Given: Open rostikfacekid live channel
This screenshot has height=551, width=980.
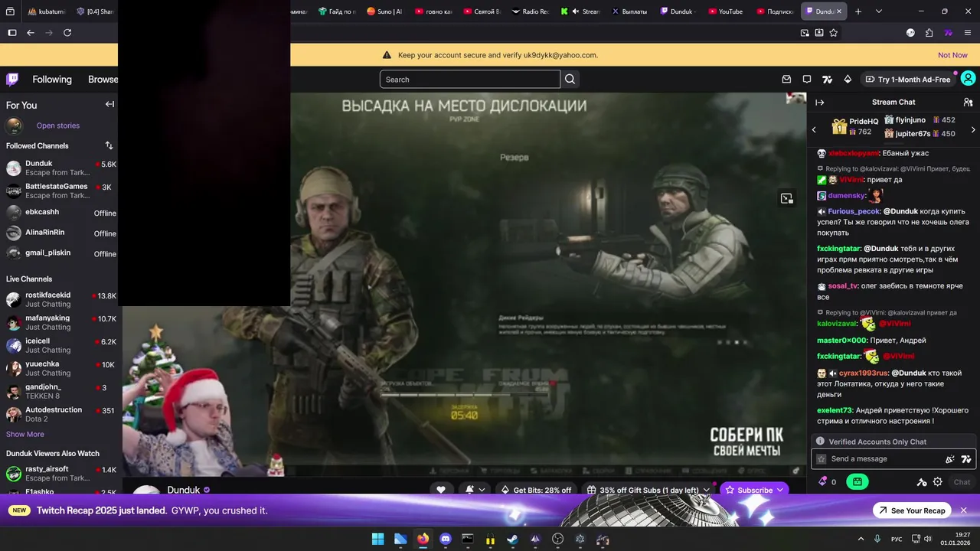Looking at the screenshot, I should (59, 299).
